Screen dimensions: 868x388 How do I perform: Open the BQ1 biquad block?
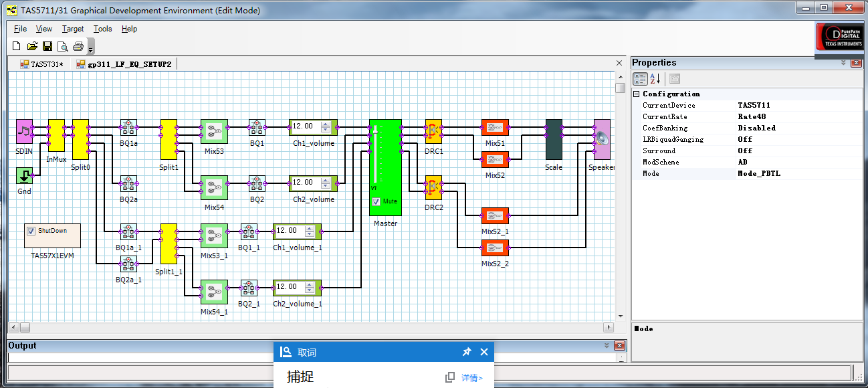[x=257, y=128]
